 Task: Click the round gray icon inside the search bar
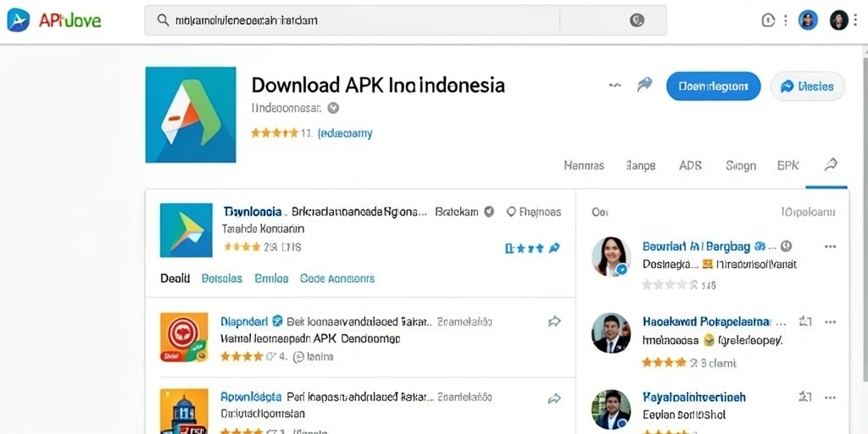click(637, 20)
